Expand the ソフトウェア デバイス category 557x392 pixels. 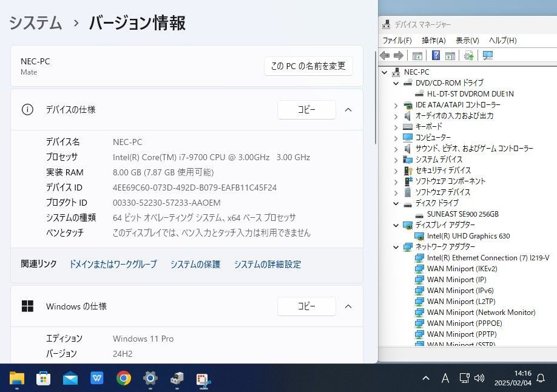(x=396, y=192)
